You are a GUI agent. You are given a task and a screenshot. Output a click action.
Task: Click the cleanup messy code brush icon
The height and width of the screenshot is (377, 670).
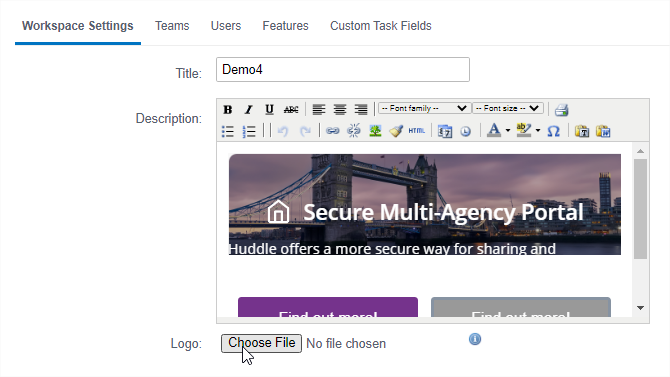tap(396, 131)
